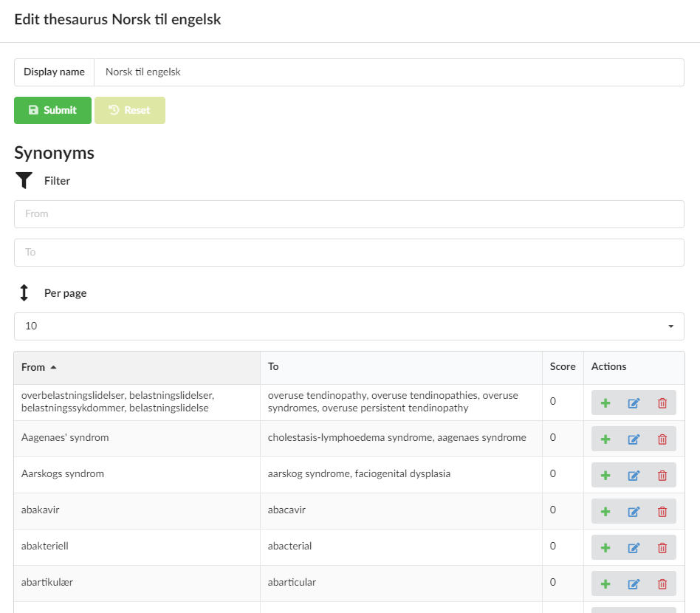Viewport: 700px width, 613px height.
Task: Click the Score column header
Action: coord(563,368)
